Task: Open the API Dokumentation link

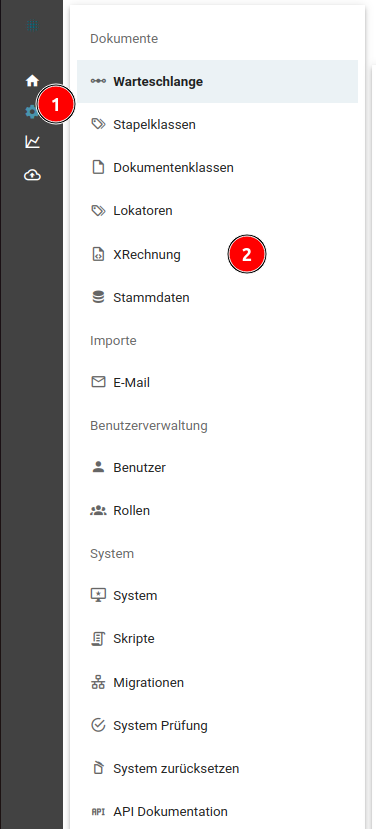Action: tap(217, 811)
